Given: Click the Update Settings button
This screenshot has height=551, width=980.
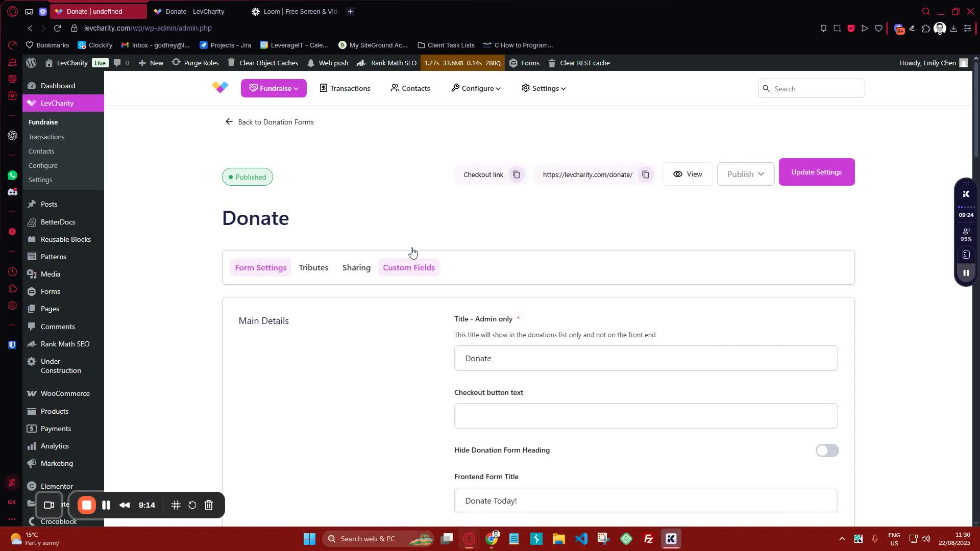Looking at the screenshot, I should 816,172.
